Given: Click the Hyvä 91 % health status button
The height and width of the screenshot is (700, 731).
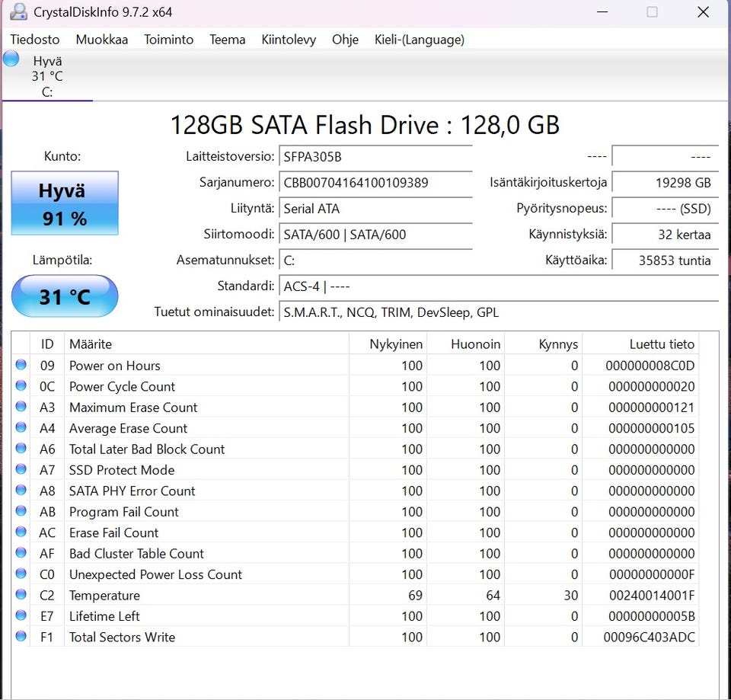Looking at the screenshot, I should pos(65,203).
